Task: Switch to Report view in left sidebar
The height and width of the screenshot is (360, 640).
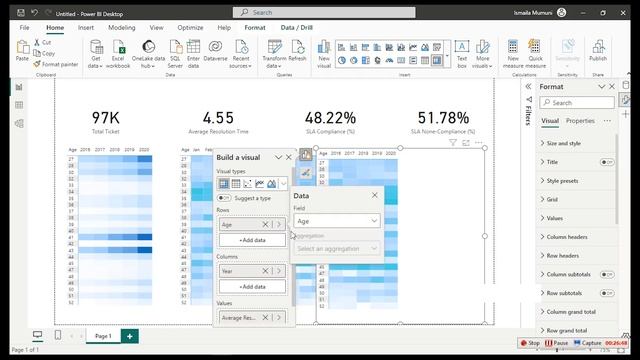Action: tap(19, 87)
